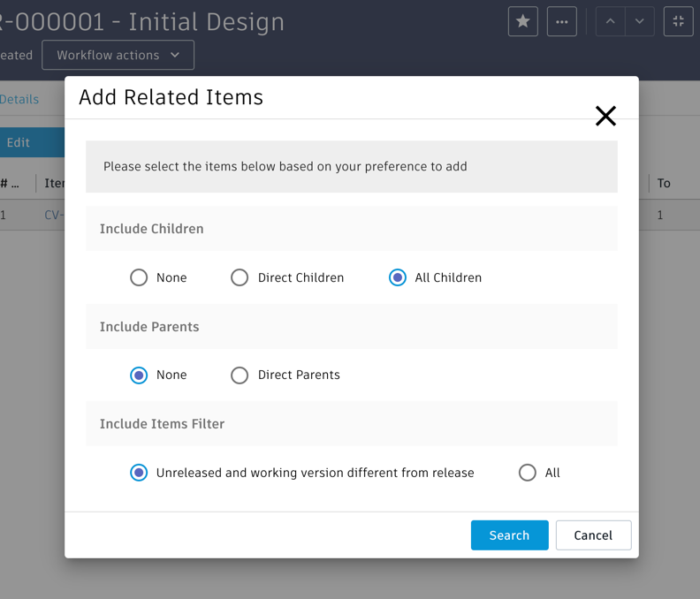
Task: Open the Workflow actions dropdown
Action: (x=118, y=55)
